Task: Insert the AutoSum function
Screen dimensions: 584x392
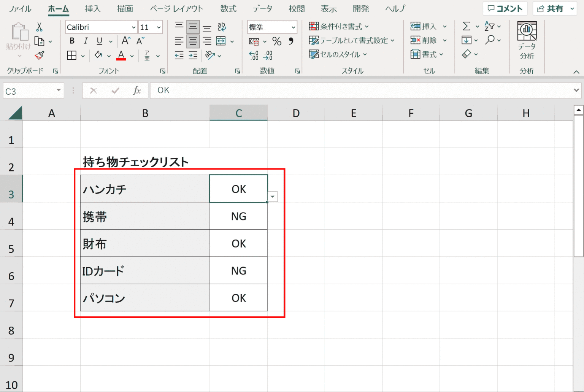Action: pyautogui.click(x=467, y=26)
